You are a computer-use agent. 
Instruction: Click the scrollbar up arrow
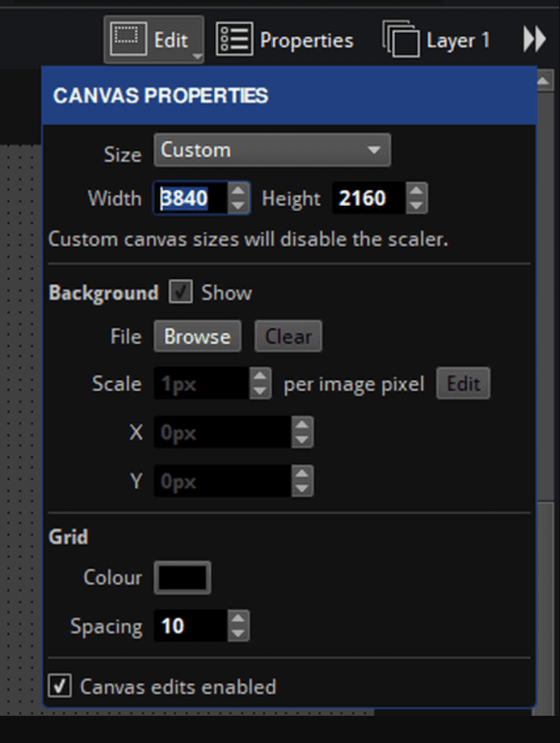pyautogui.click(x=544, y=81)
